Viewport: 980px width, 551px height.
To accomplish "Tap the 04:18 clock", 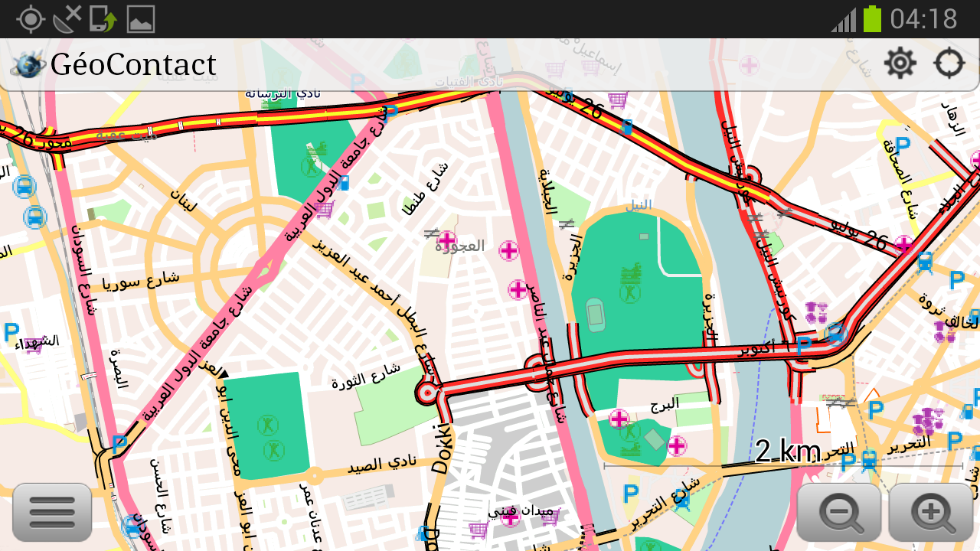I will (924, 19).
